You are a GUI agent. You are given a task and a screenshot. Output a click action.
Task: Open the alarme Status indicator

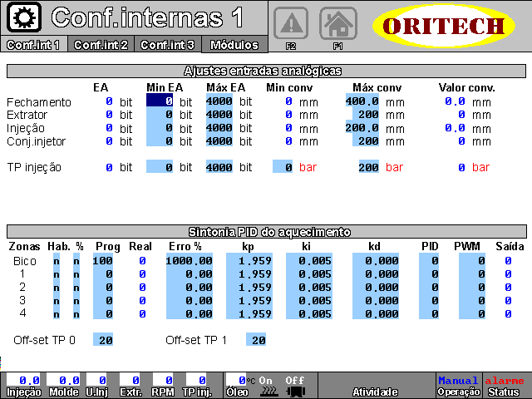(505, 386)
